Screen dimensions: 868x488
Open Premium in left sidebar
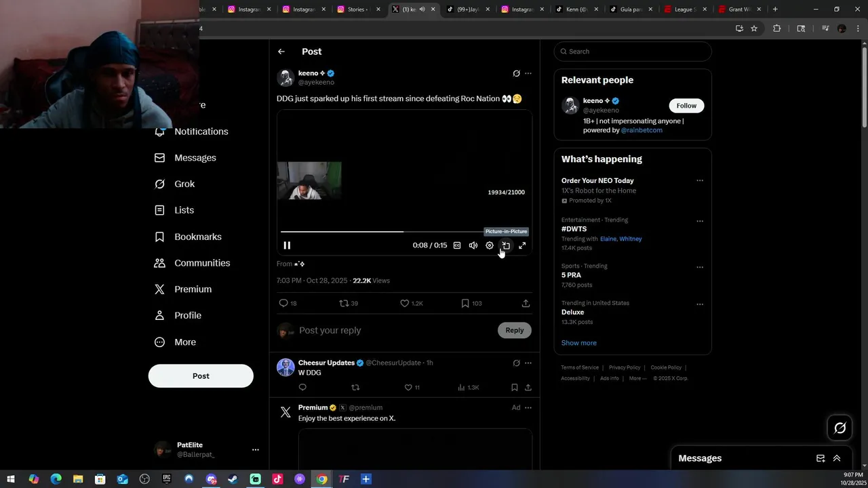point(183,289)
